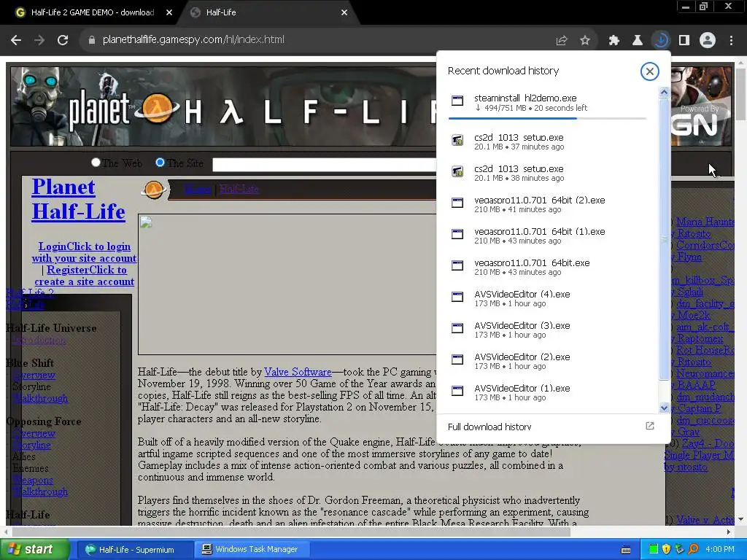
Task: Toggle the downloads toolbar icon
Action: click(661, 41)
